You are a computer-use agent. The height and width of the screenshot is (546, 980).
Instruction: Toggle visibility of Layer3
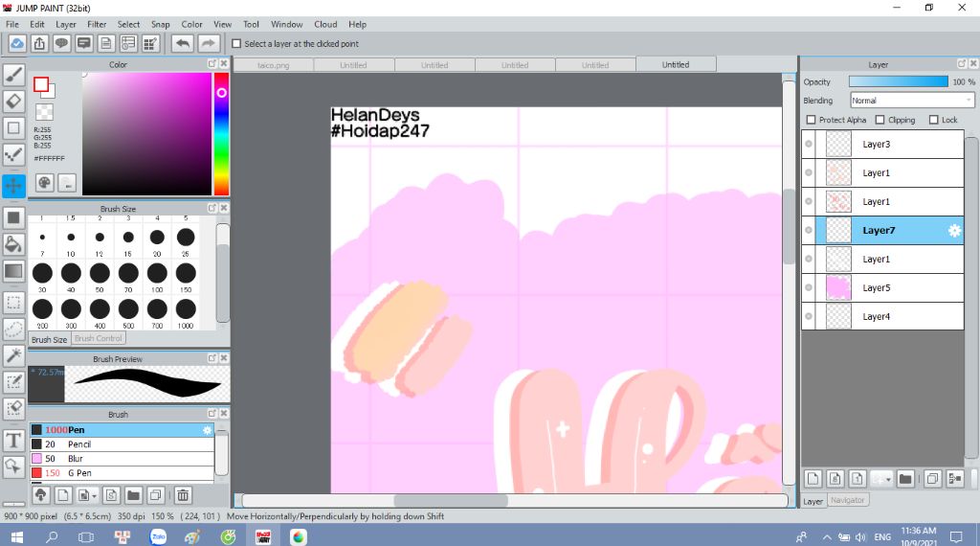coord(809,144)
